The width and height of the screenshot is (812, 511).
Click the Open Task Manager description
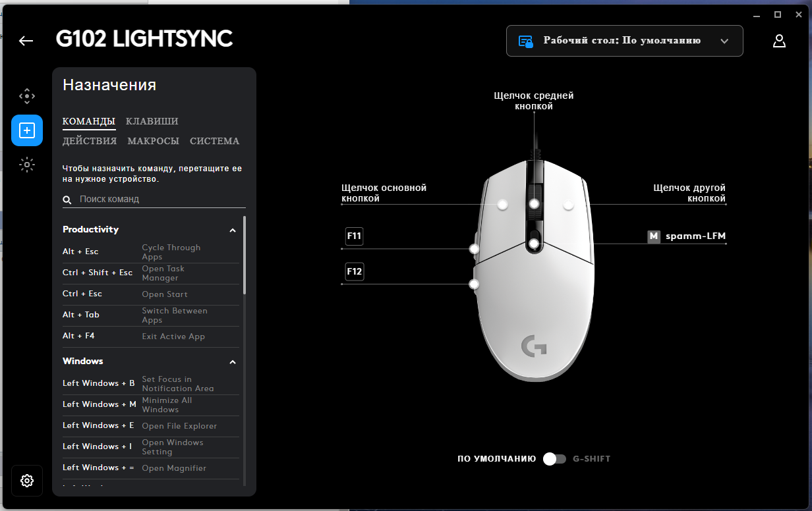pyautogui.click(x=163, y=273)
